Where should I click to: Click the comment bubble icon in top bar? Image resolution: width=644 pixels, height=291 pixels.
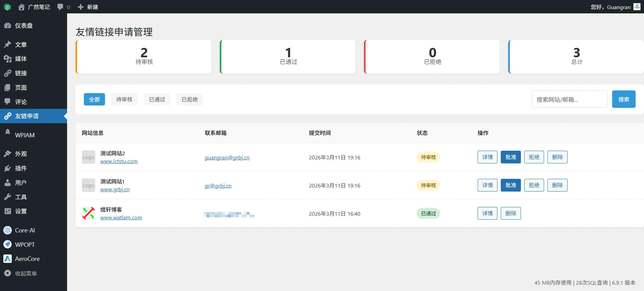click(60, 7)
